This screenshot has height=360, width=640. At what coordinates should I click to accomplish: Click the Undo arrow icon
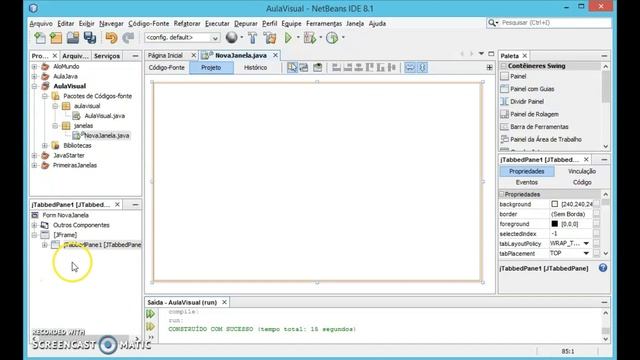point(111,38)
